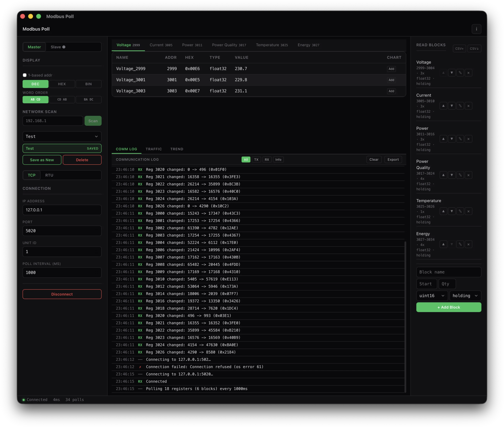Click the Disconnect button
504x427 pixels.
pyautogui.click(x=62, y=294)
